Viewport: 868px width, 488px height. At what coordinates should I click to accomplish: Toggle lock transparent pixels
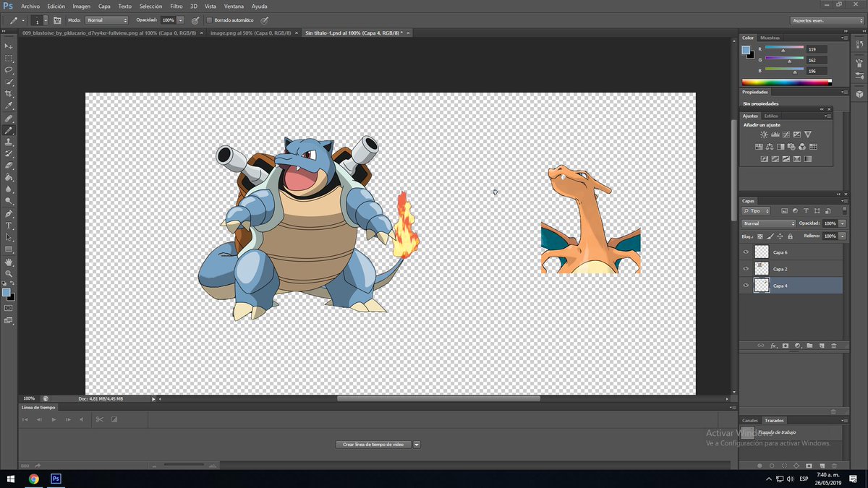(x=762, y=236)
